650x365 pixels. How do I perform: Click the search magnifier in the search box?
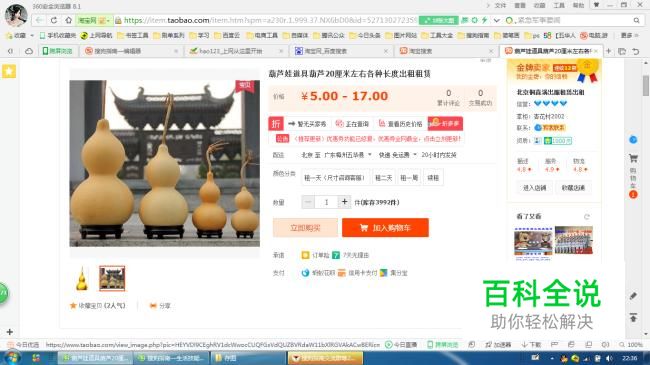point(636,20)
